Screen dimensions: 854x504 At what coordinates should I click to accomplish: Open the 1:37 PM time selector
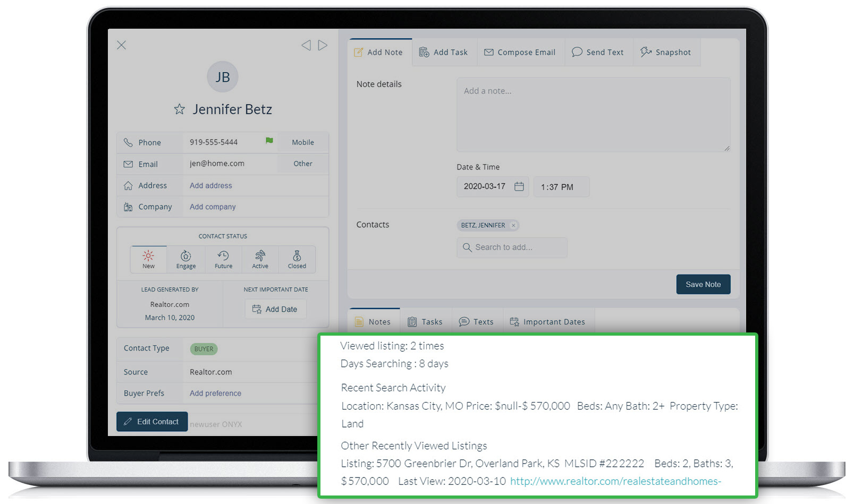pos(561,186)
